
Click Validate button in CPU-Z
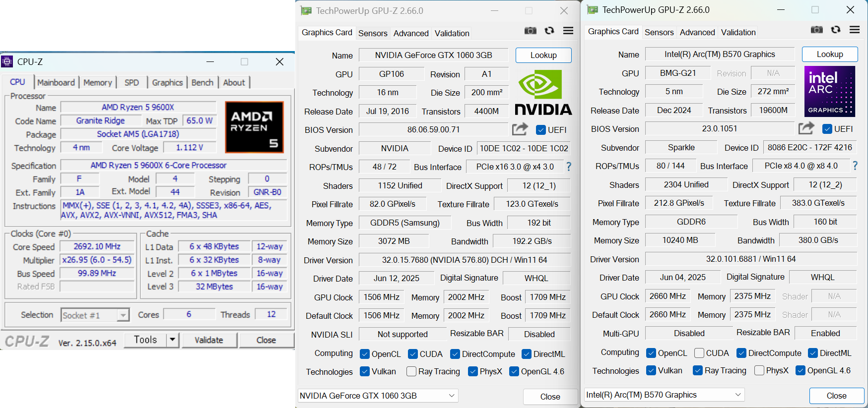pos(208,340)
